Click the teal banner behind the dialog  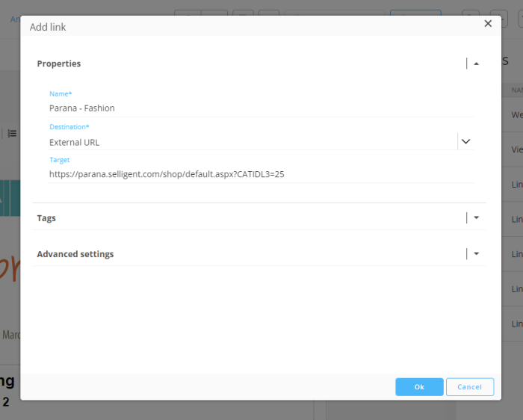coord(10,198)
